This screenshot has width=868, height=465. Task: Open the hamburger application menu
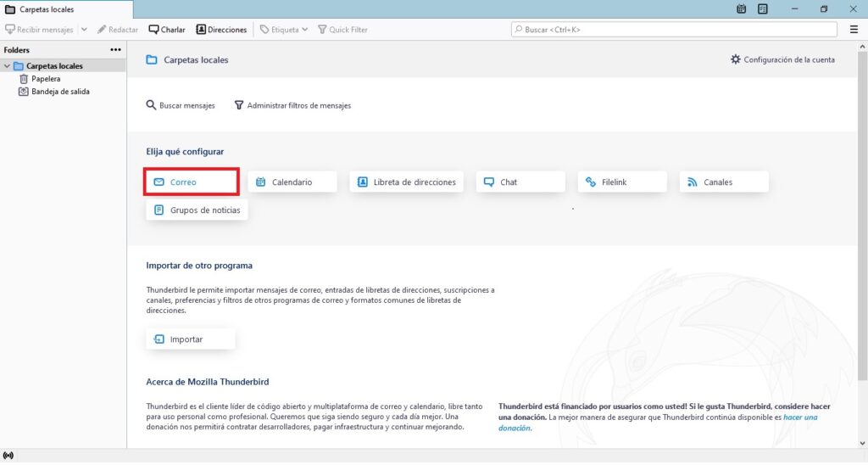(x=854, y=30)
